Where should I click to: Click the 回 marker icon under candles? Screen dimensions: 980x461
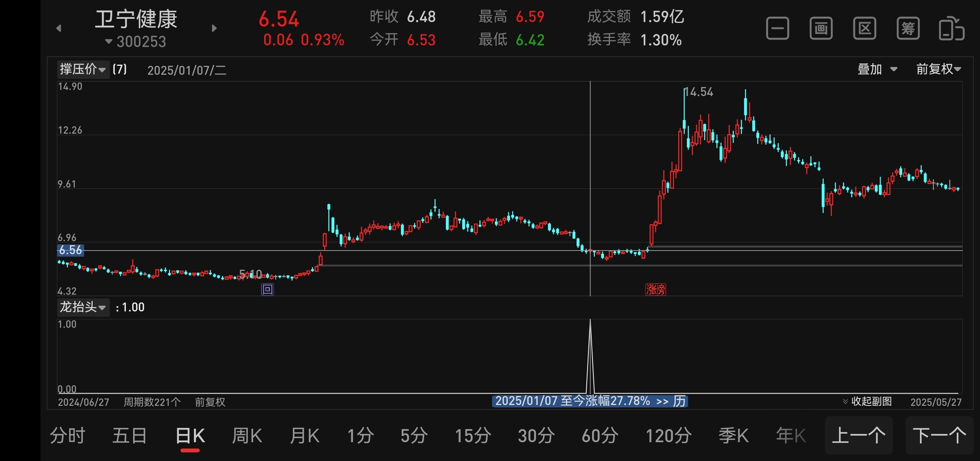(267, 290)
